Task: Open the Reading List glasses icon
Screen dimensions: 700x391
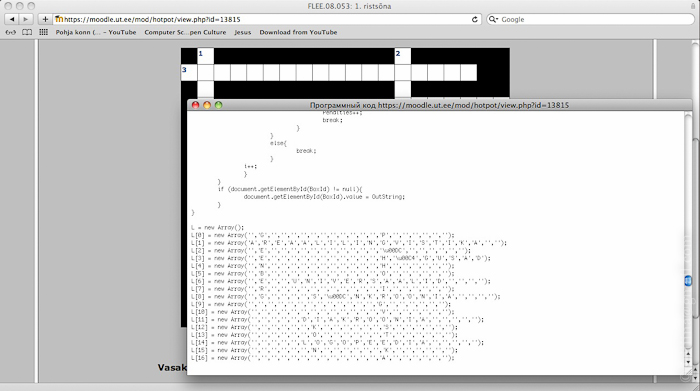Action: (x=10, y=32)
